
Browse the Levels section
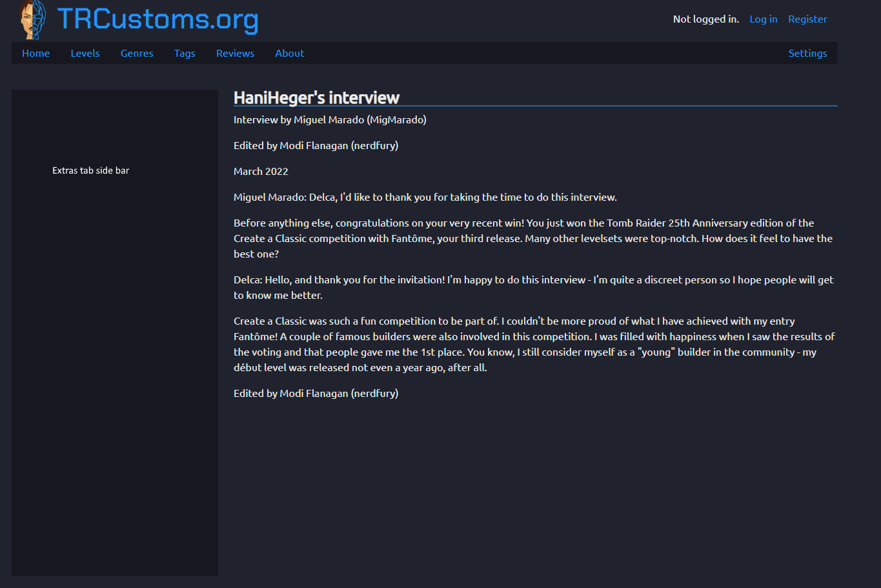85,53
